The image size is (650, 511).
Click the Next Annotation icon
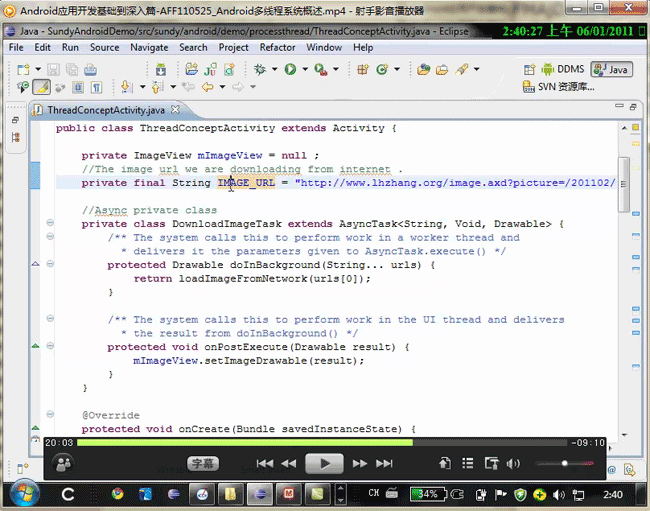click(x=127, y=87)
